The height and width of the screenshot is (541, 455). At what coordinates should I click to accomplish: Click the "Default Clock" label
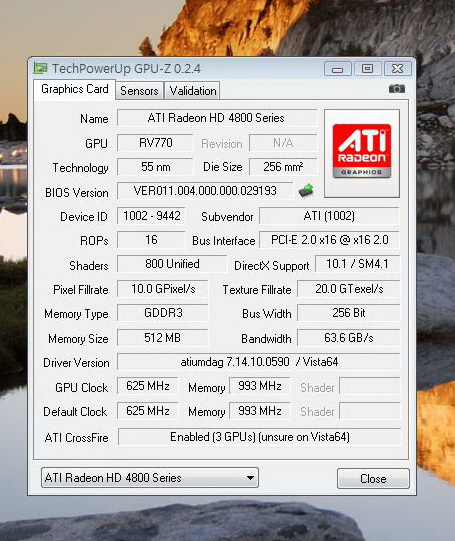[x=75, y=412]
